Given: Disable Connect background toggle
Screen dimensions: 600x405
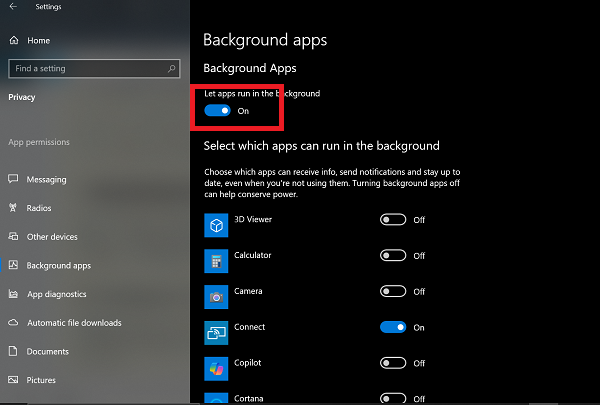Looking at the screenshot, I should tap(393, 327).
